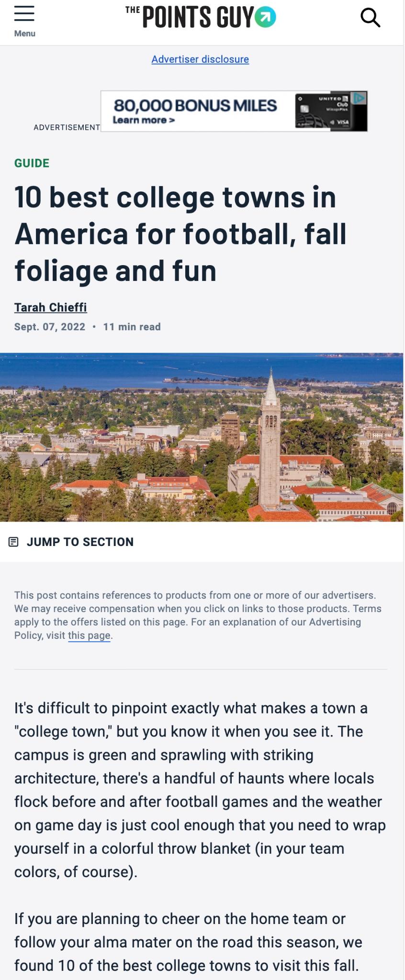Open the "this page" advertising policy link
Viewport: 405px width, 980px height.
pyautogui.click(x=89, y=635)
